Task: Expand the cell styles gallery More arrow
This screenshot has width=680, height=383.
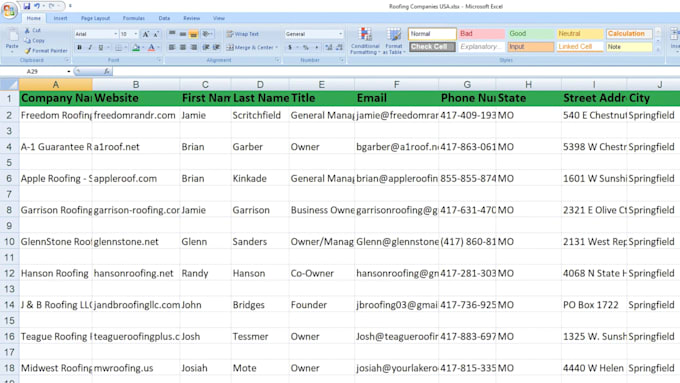Action: 658,49
